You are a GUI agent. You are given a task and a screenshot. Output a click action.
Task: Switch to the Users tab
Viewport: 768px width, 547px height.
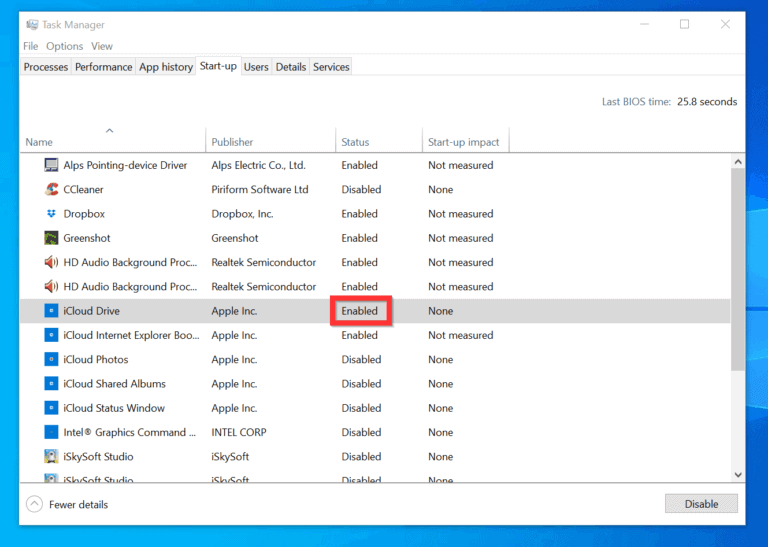(256, 67)
